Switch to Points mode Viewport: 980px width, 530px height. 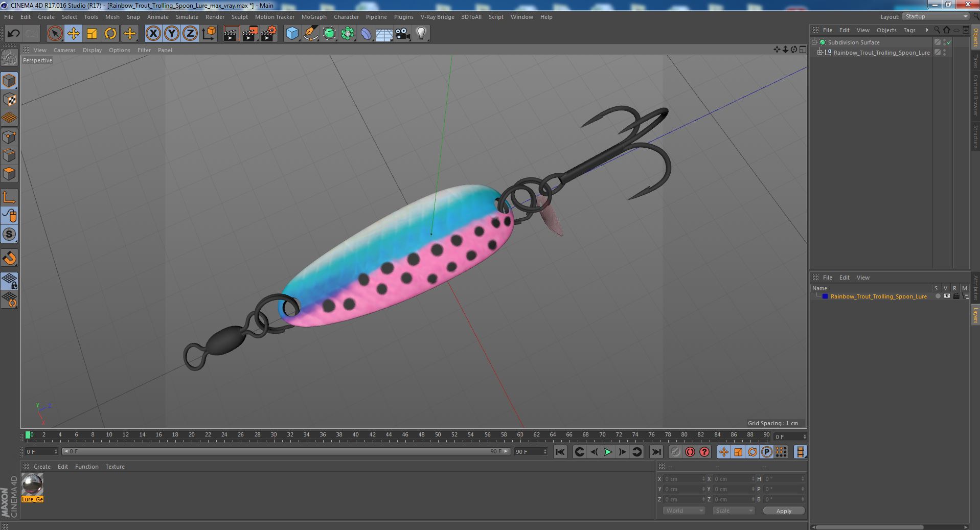9,137
